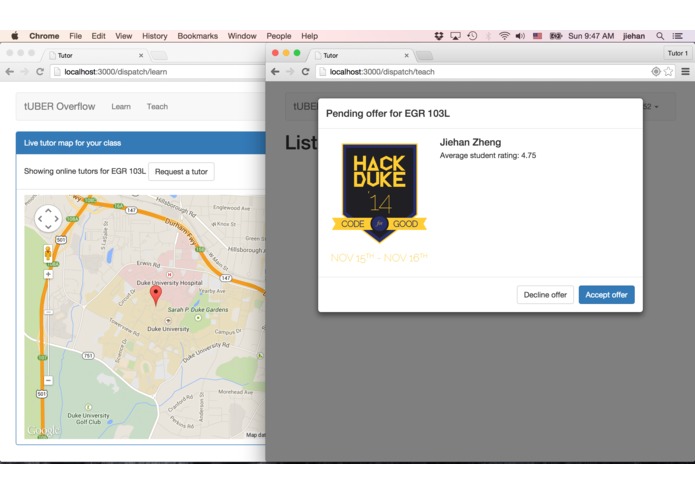
Task: Open Notification Center list icon
Action: 678,36
